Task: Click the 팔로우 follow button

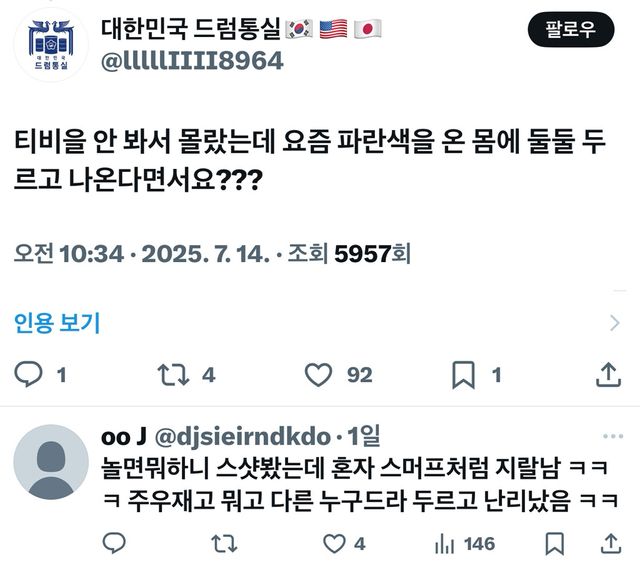Action: click(570, 29)
